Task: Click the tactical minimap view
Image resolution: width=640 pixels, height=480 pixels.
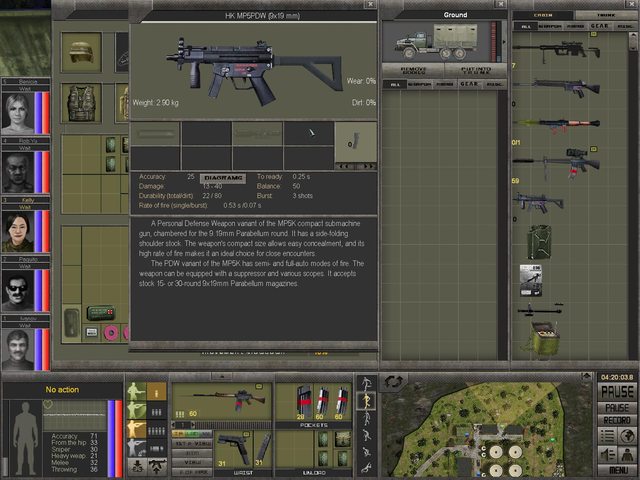Action: click(x=489, y=429)
